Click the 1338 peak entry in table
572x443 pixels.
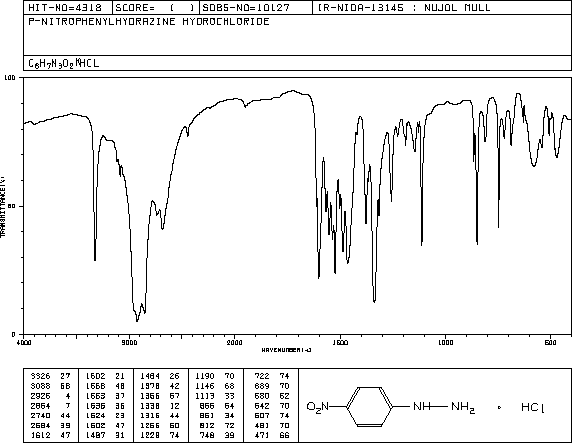[x=160, y=406]
